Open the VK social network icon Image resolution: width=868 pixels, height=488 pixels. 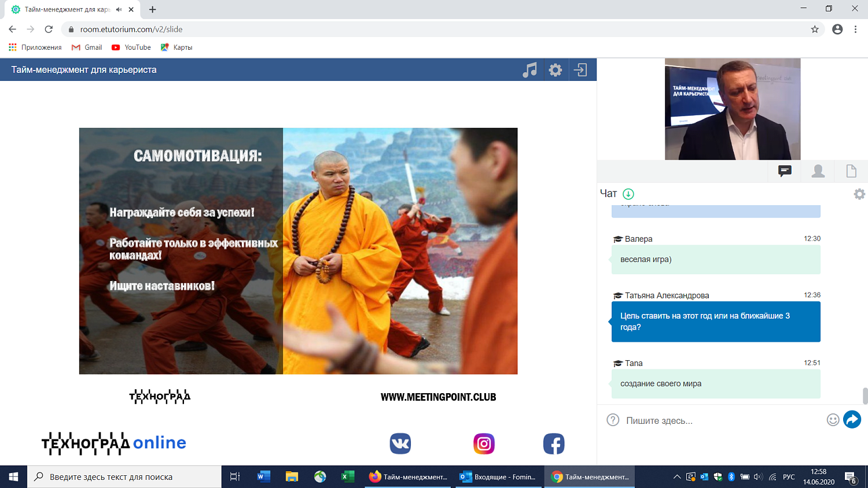point(400,443)
